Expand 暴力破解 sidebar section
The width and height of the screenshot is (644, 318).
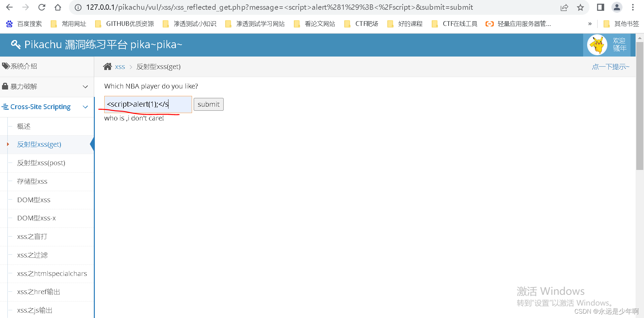point(47,86)
